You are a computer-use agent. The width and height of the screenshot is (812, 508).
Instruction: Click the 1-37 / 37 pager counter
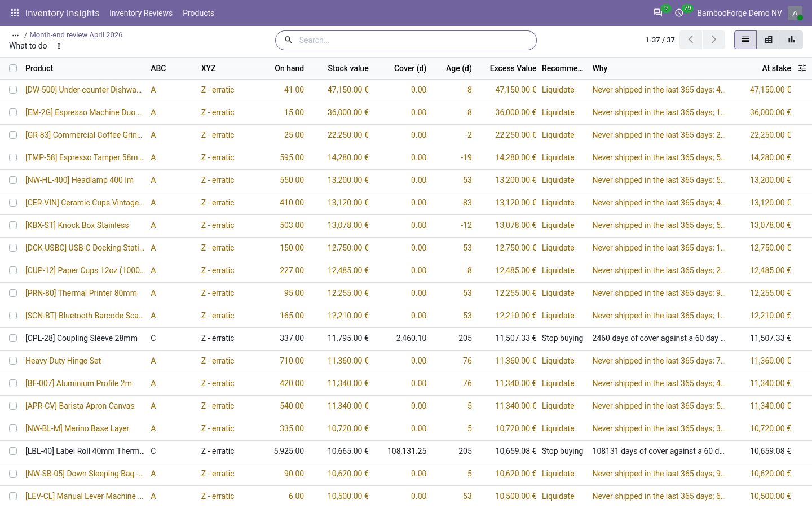click(x=660, y=40)
